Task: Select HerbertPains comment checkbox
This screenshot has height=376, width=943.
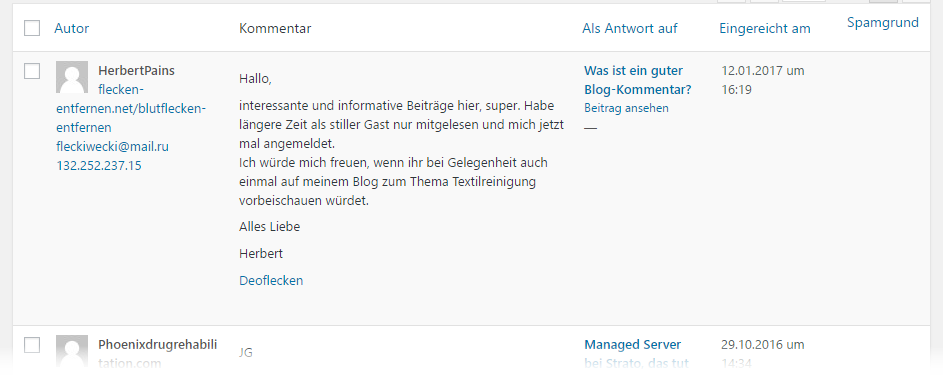Action: point(32,71)
